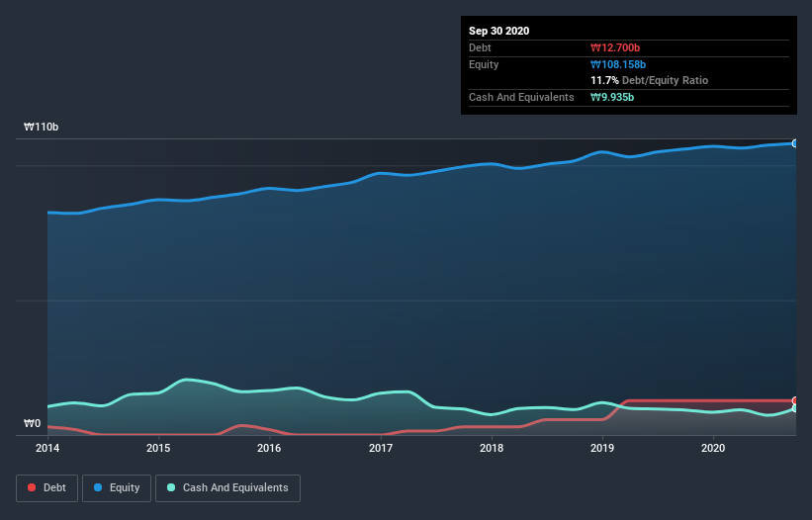Click the blue Equity endpoint marker
The width and height of the screenshot is (812, 520).
click(x=795, y=143)
